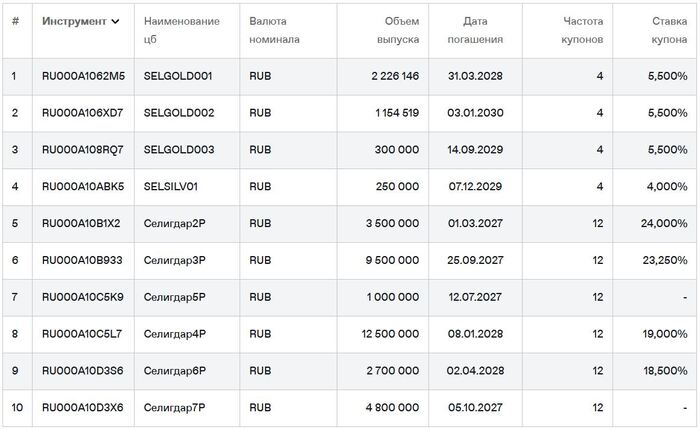Click the Наименование цб column header
The width and height of the screenshot is (700, 430).
click(x=182, y=30)
